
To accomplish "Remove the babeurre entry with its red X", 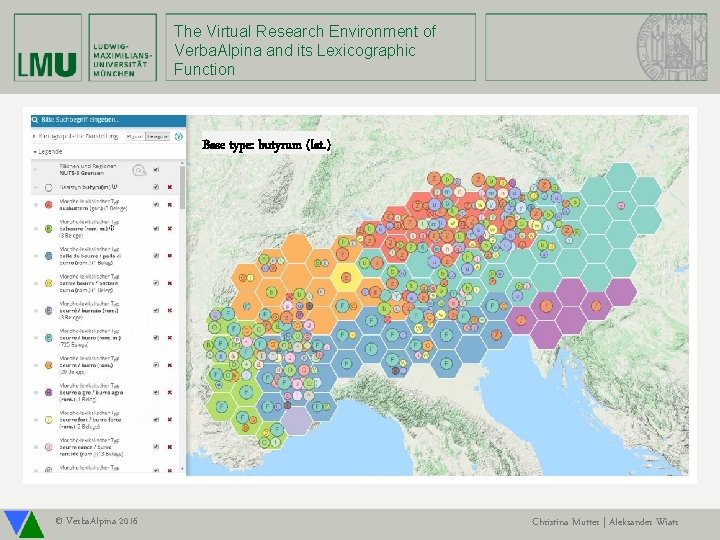I will click(169, 228).
